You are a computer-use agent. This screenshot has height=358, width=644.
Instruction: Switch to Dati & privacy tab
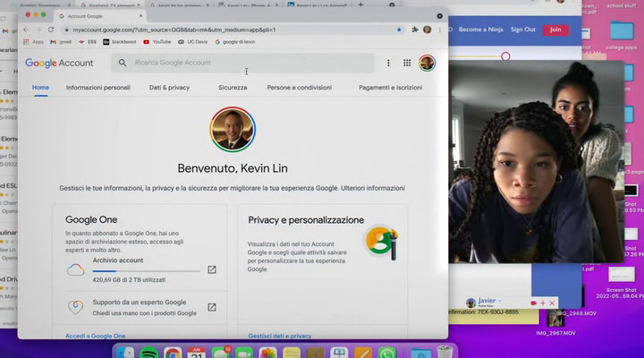[x=169, y=88]
